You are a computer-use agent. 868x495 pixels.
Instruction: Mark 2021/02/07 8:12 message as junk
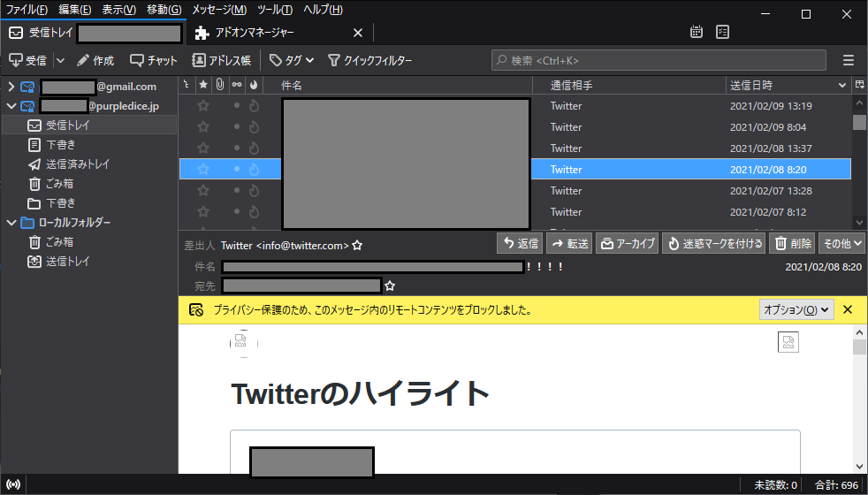tap(254, 211)
